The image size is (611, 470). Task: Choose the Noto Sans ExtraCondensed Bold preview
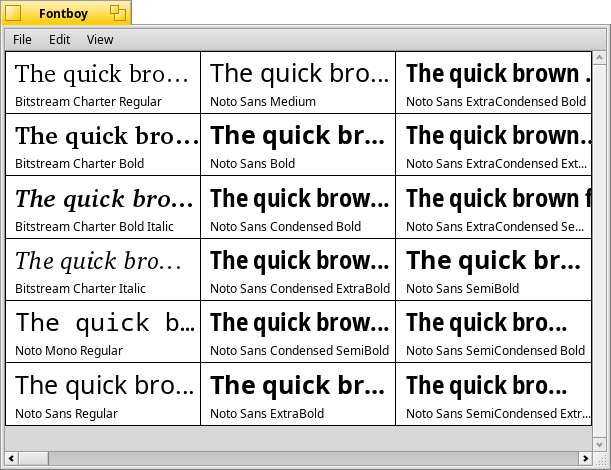click(x=492, y=82)
